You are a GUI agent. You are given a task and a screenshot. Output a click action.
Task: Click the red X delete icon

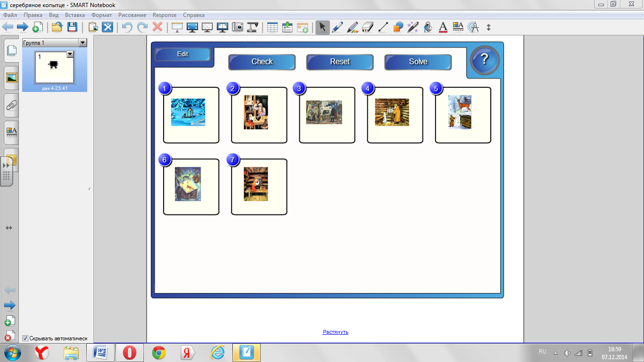pos(157,27)
